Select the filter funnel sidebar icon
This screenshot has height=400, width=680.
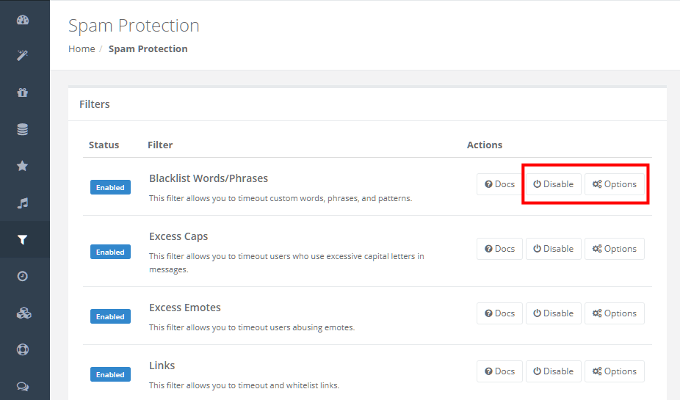[23, 240]
